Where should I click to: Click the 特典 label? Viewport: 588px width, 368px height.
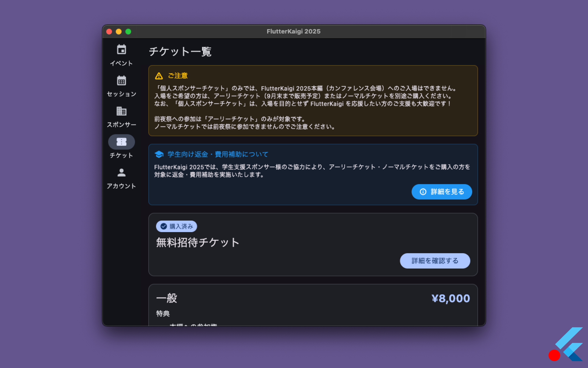click(x=163, y=313)
